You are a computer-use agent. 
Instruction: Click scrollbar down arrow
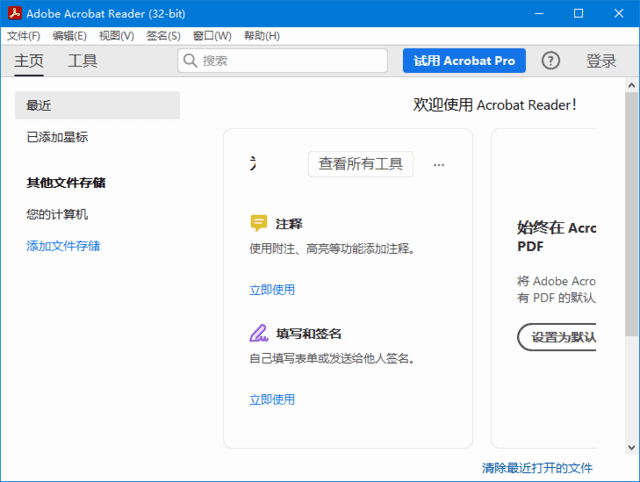[x=631, y=448]
